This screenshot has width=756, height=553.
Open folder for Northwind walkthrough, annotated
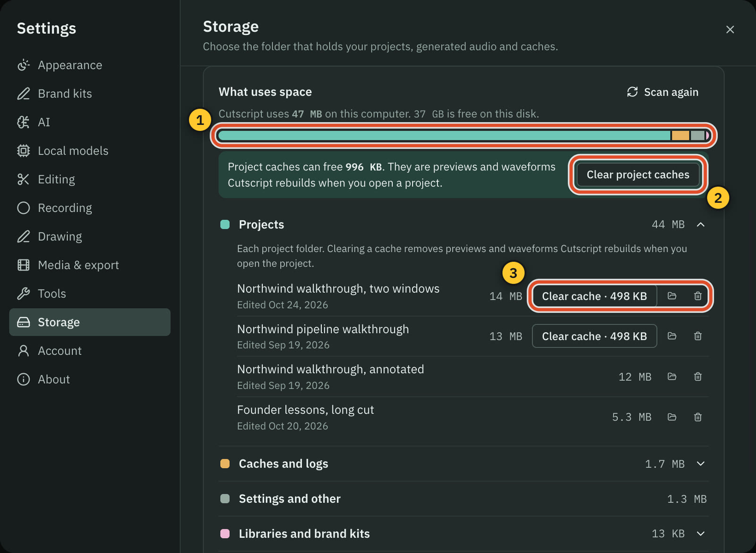pos(672,377)
